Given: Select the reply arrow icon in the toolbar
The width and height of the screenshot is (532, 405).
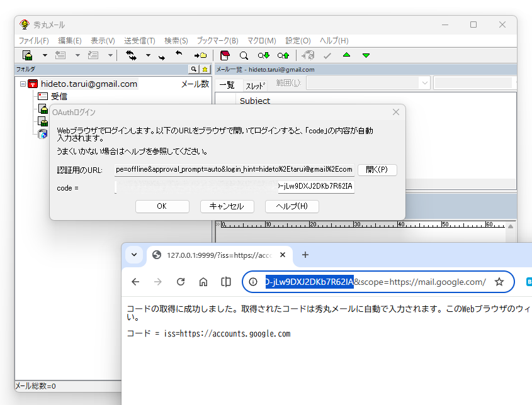Looking at the screenshot, I should pyautogui.click(x=179, y=55).
